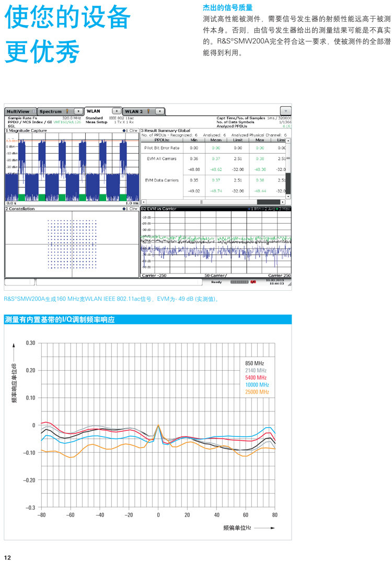The width and height of the screenshot is (392, 562).
Task: Click the page number 12
Action: tap(7, 557)
